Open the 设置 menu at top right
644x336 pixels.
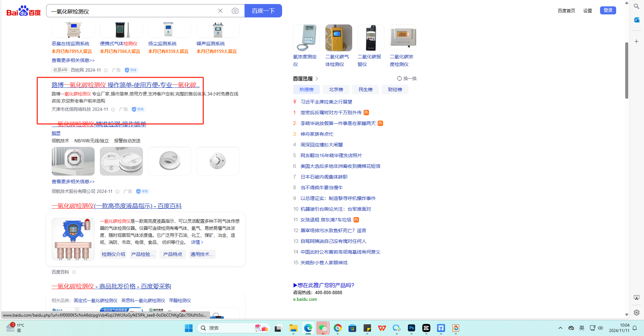point(588,11)
